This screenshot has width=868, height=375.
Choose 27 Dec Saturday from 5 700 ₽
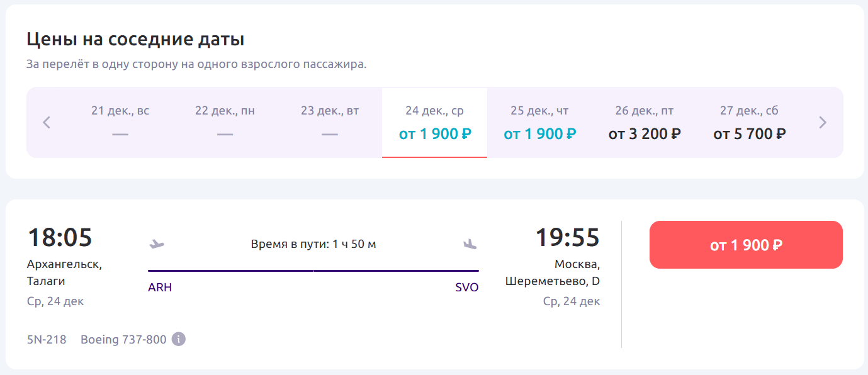(749, 123)
